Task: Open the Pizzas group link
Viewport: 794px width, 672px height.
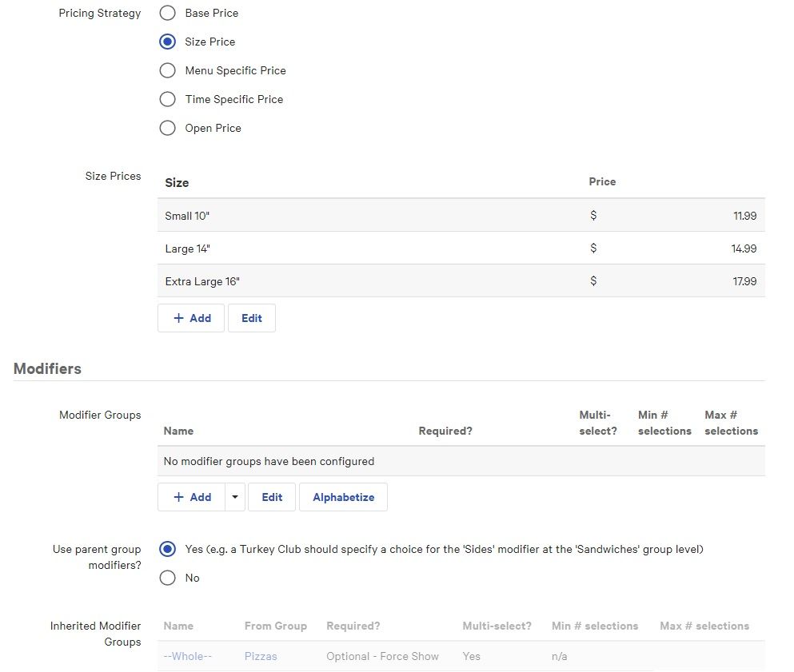Action: (261, 656)
